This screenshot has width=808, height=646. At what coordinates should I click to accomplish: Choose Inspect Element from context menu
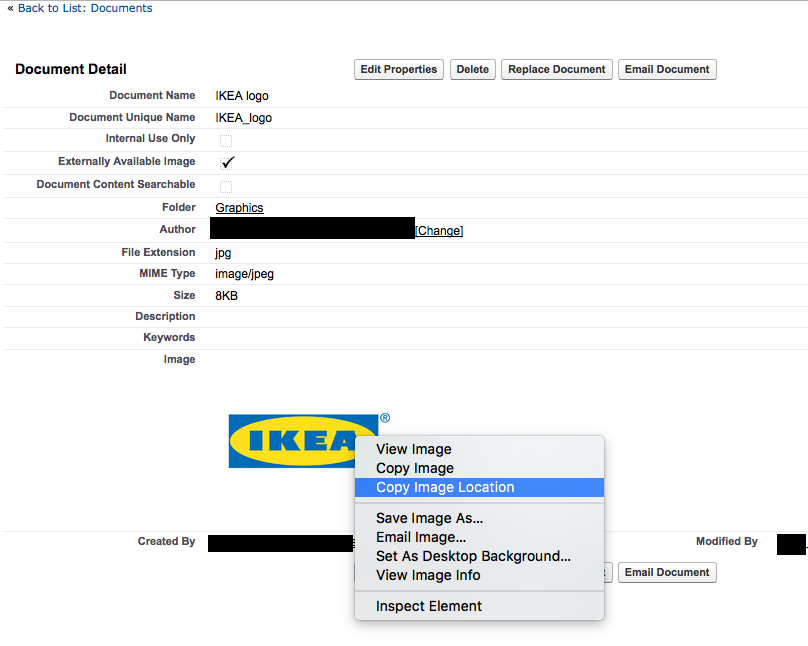click(479, 606)
